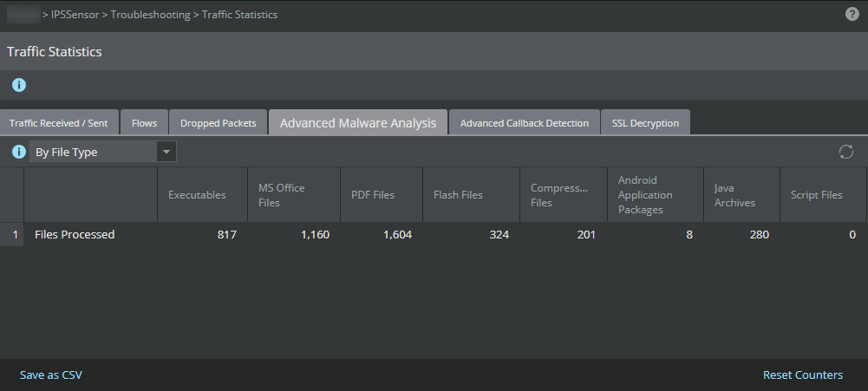Click Save as CSV link

pos(51,375)
